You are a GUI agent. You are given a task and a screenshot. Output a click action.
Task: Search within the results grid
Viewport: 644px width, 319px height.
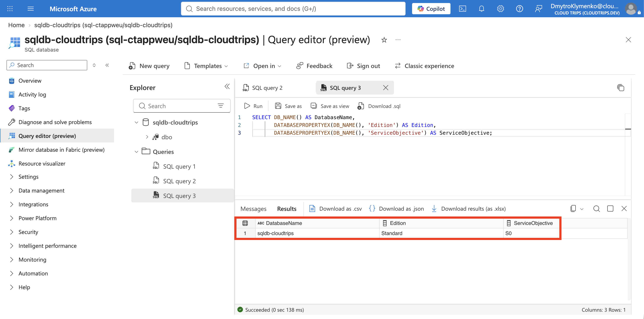point(596,208)
